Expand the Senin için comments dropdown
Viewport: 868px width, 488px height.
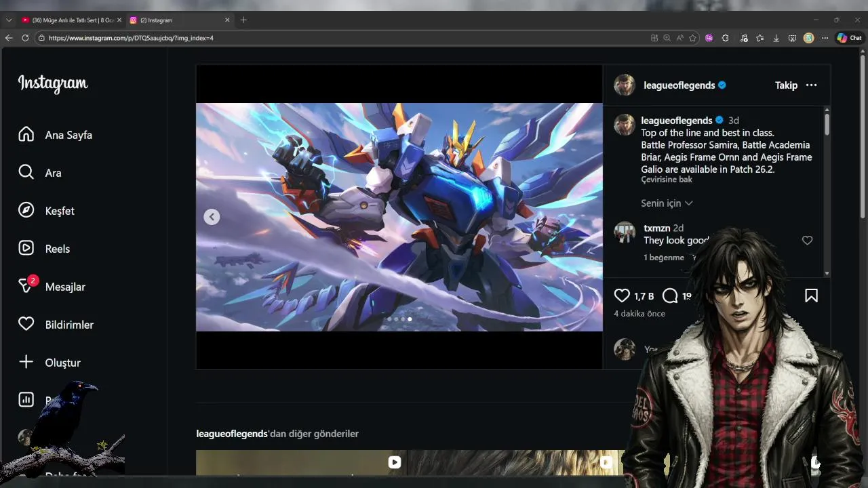pos(667,203)
